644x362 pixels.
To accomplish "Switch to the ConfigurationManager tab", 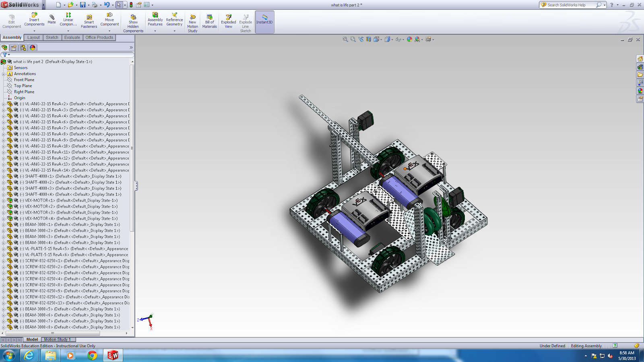I will pyautogui.click(x=23, y=47).
